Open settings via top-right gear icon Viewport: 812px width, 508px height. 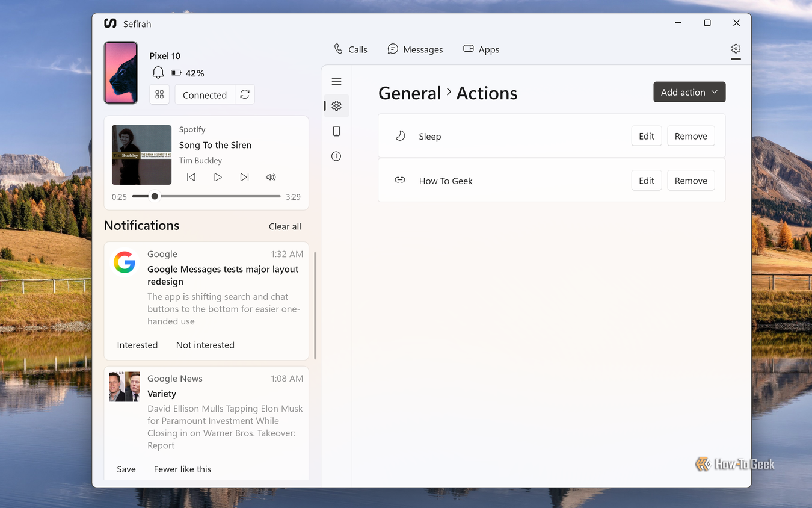(x=736, y=49)
